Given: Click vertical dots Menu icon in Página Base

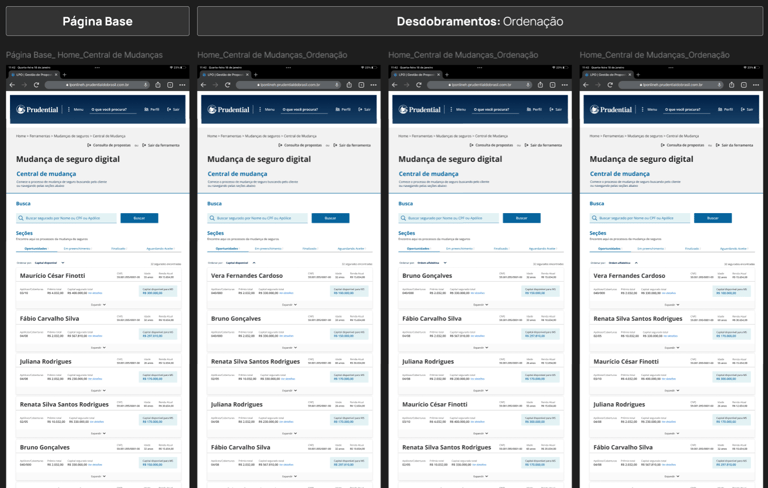Looking at the screenshot, I should (69, 110).
